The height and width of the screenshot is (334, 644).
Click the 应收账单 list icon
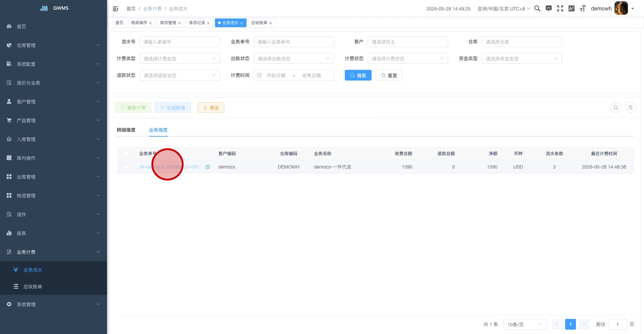click(16, 286)
